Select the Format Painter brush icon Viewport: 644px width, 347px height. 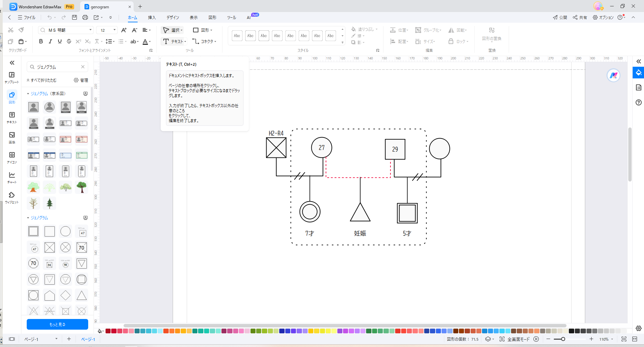pyautogui.click(x=21, y=30)
